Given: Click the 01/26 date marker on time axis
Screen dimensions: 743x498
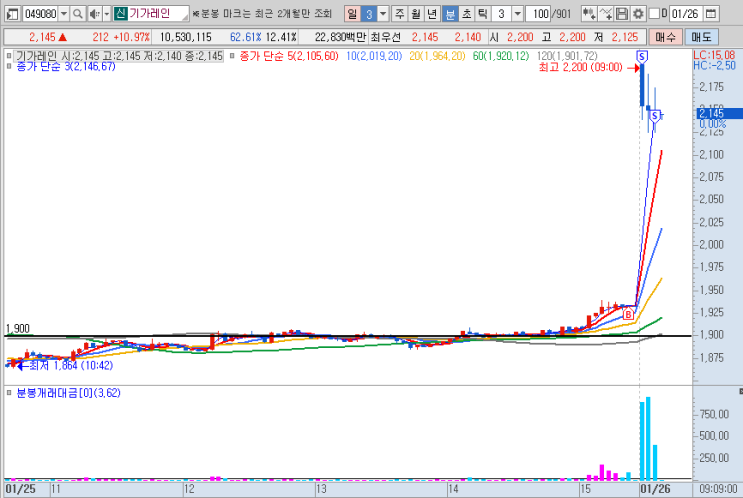Looking at the screenshot, I should click(x=655, y=489).
